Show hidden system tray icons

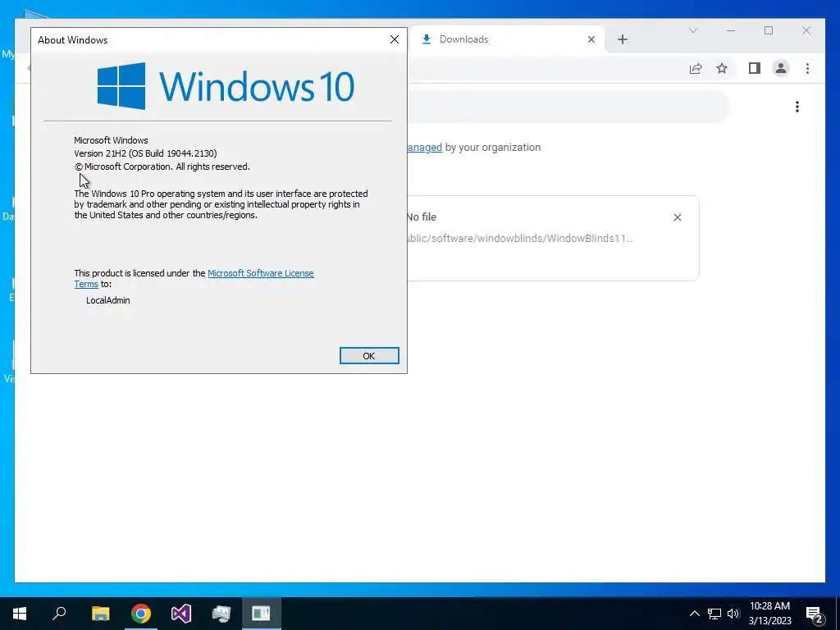pos(694,614)
